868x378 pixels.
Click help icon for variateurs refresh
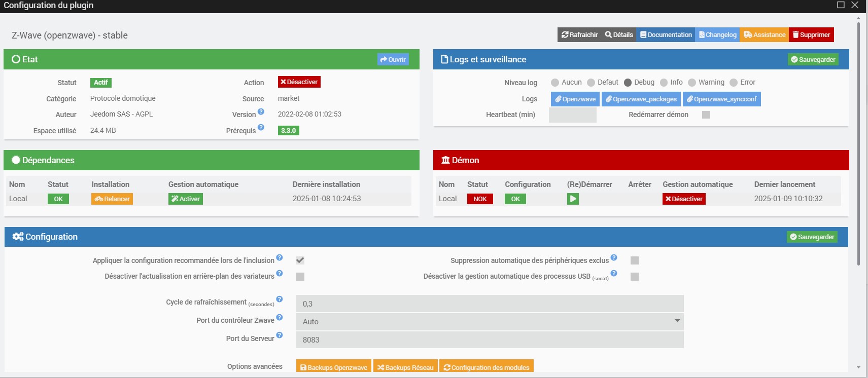click(x=280, y=274)
